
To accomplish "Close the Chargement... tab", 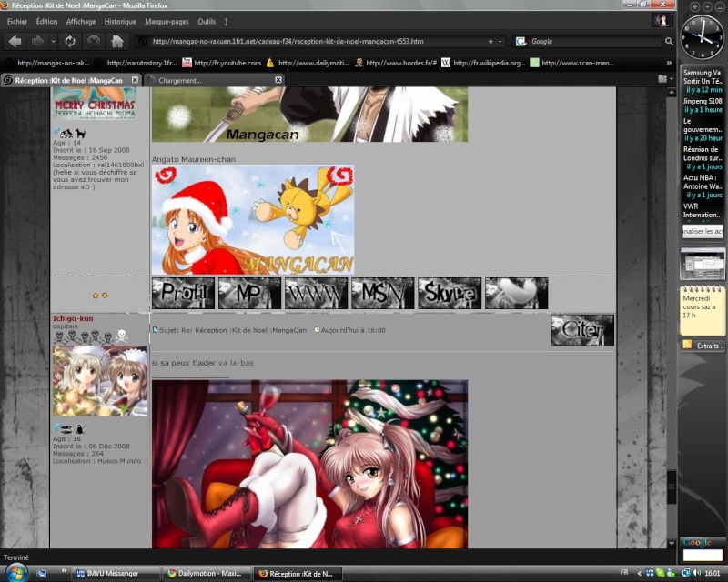I will pos(278,80).
